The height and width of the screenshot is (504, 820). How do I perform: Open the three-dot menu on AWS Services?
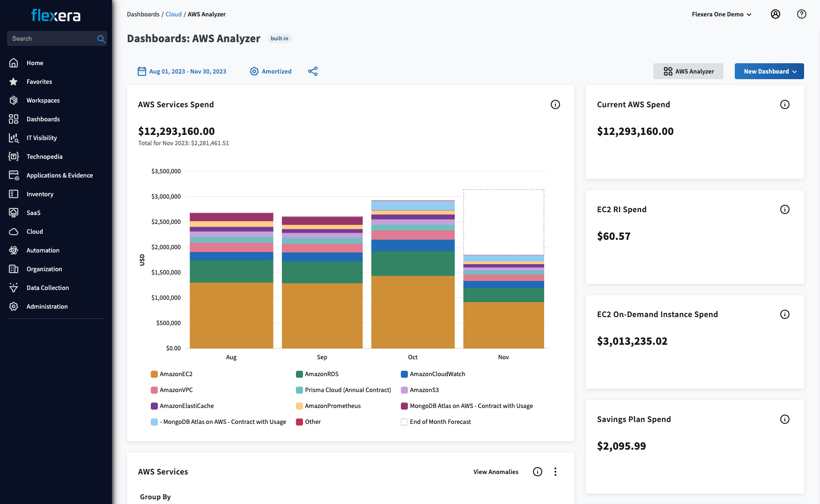coord(555,472)
